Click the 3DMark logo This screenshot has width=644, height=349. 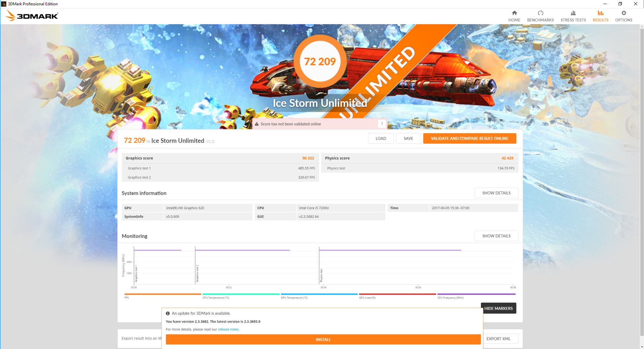(32, 16)
